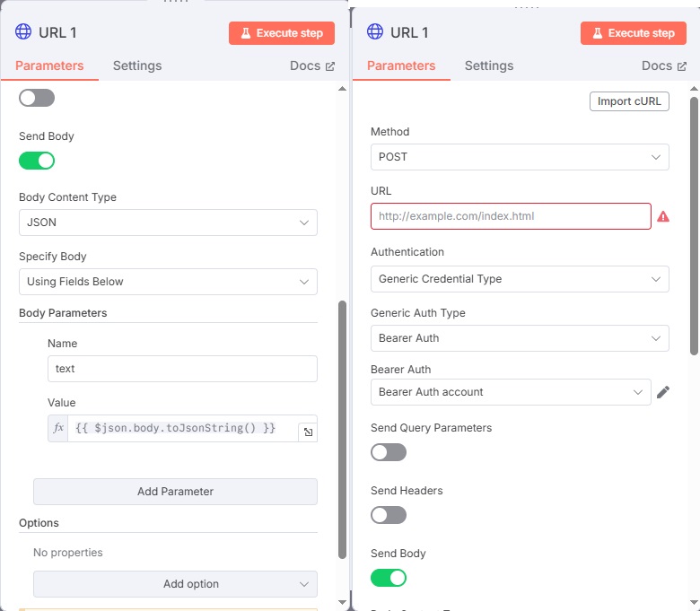Open Docs external link in right panel

point(664,65)
